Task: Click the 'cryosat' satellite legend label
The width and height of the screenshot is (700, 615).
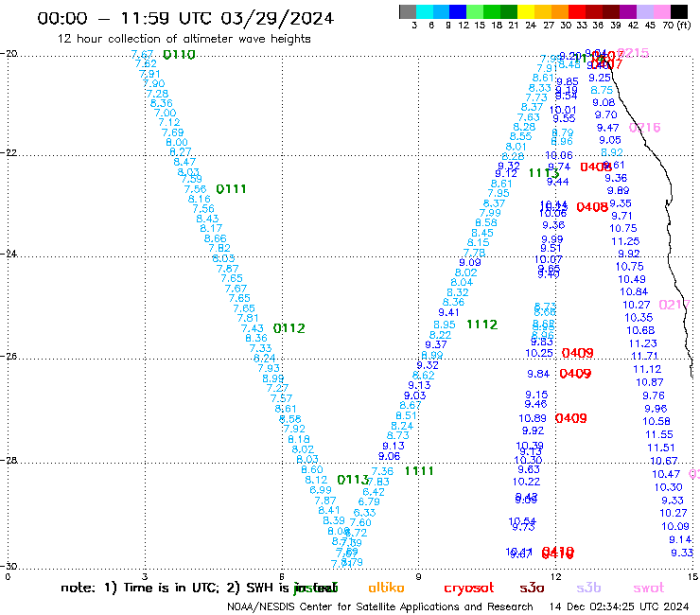Action: click(469, 588)
